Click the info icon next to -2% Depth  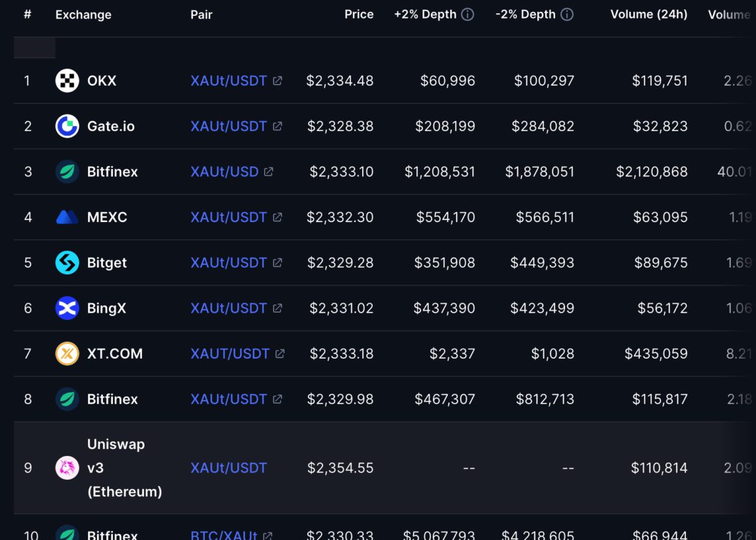(567, 14)
